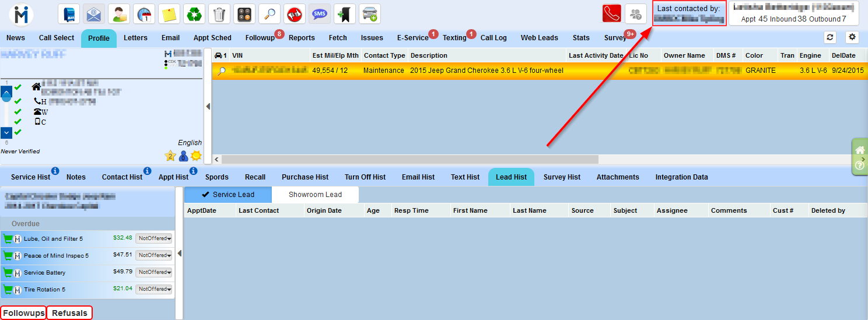The image size is (868, 320).
Task: Expand Tire Rotation status dropdown
Action: coord(154,289)
